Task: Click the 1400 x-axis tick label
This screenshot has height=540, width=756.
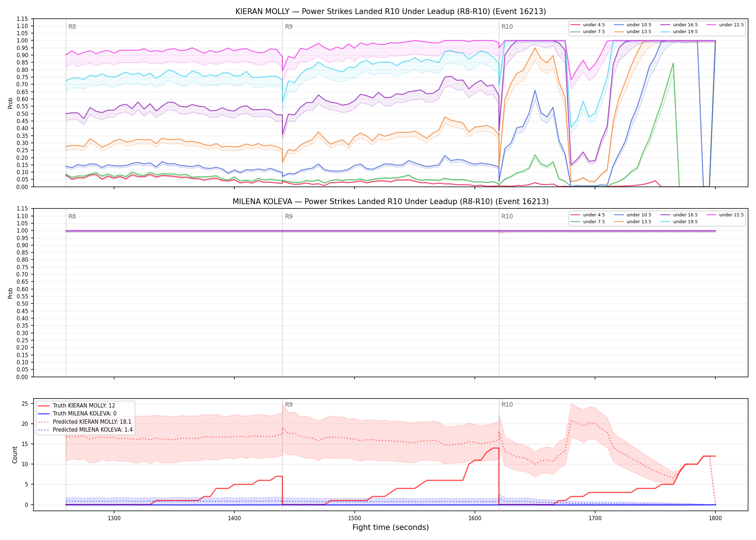Action: [234, 518]
